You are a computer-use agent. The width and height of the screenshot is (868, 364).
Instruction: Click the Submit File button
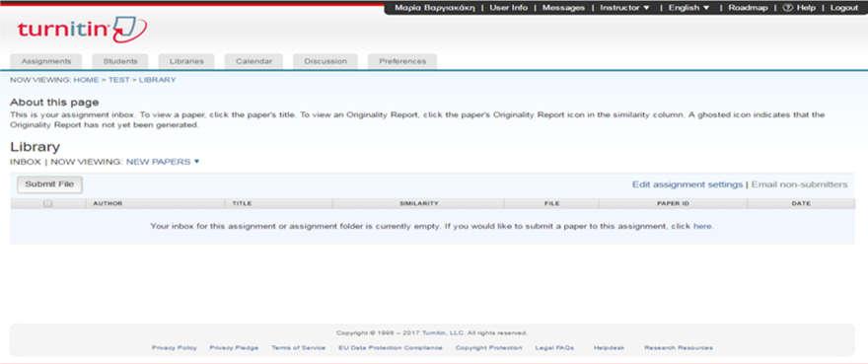tap(49, 184)
